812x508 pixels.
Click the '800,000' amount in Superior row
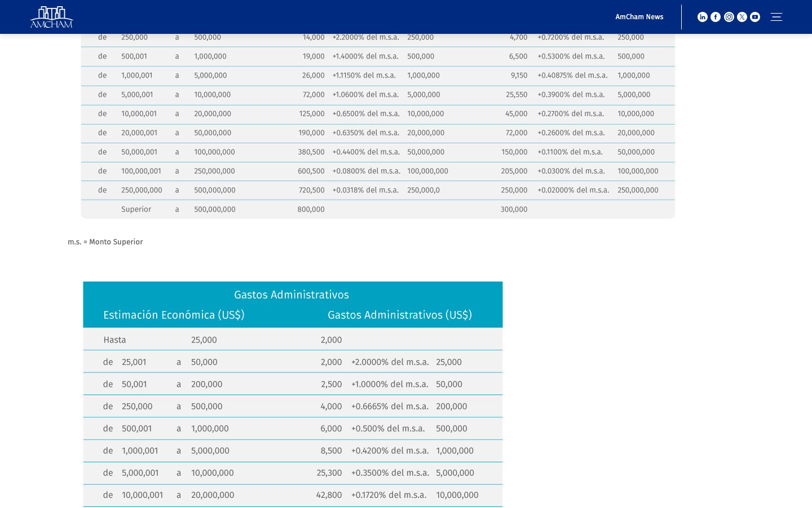pos(311,209)
